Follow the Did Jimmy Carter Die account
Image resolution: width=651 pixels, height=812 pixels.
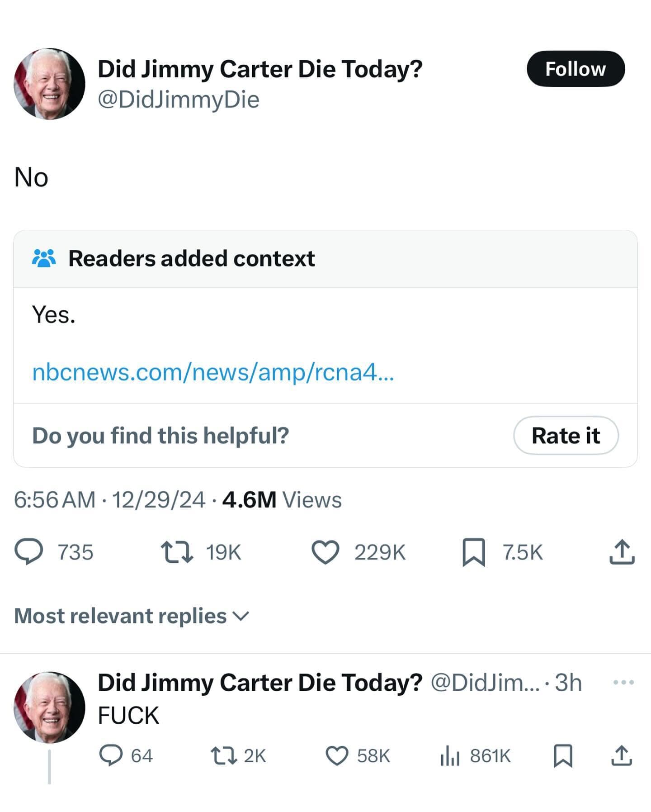(x=576, y=69)
